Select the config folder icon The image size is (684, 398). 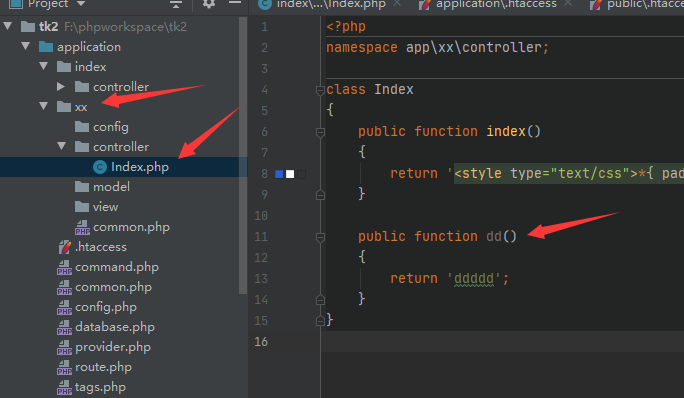click(x=82, y=127)
